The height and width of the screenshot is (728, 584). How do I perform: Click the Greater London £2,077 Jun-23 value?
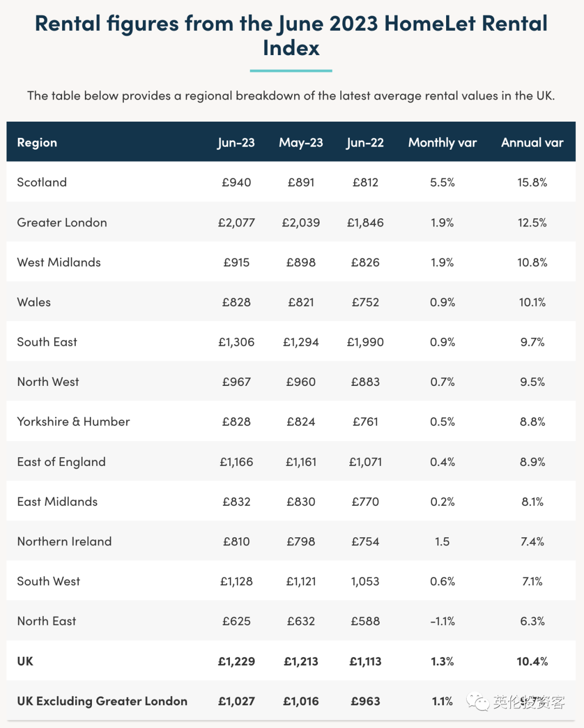coord(236,223)
